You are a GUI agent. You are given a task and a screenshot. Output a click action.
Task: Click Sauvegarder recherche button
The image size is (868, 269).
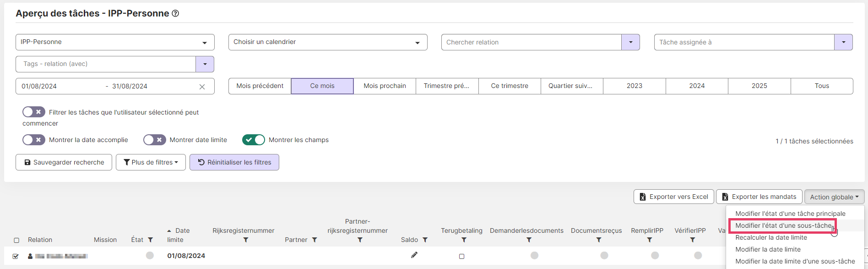pos(64,162)
